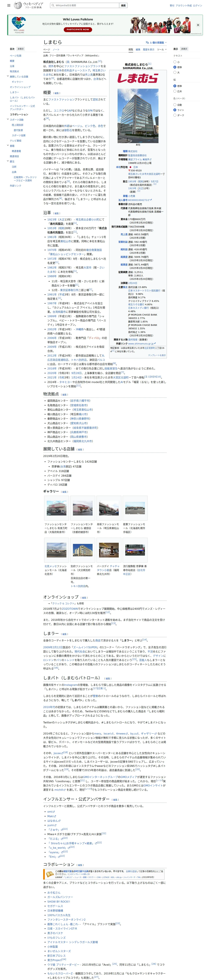The height and width of the screenshot is (980, 210).
Task: Click the search magnifier icon in the search box
Action: click(53, 5)
